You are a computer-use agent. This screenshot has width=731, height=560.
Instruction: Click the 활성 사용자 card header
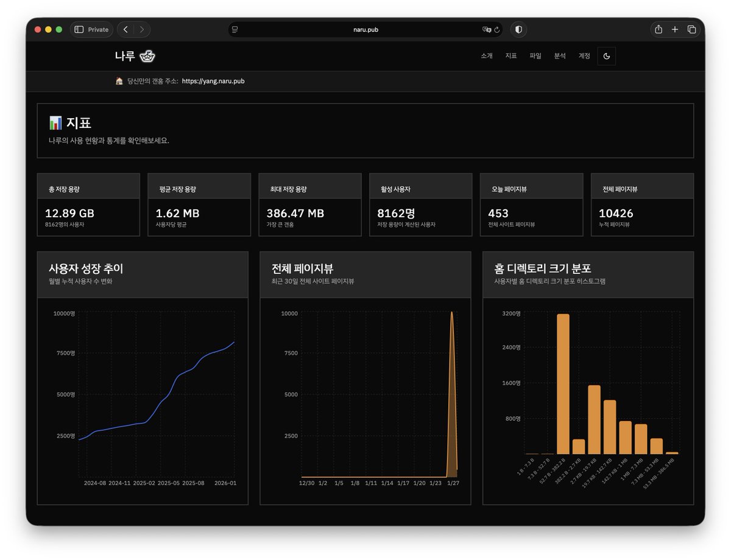[x=421, y=186]
